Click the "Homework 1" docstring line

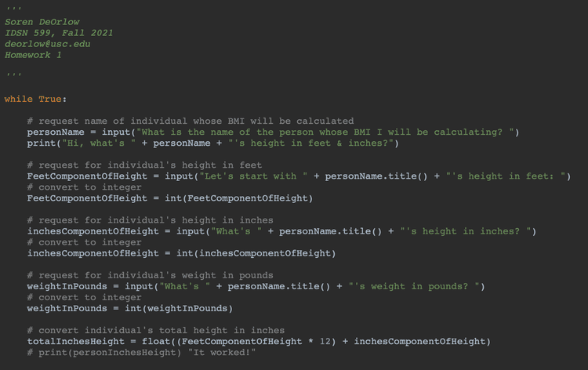[x=33, y=55]
